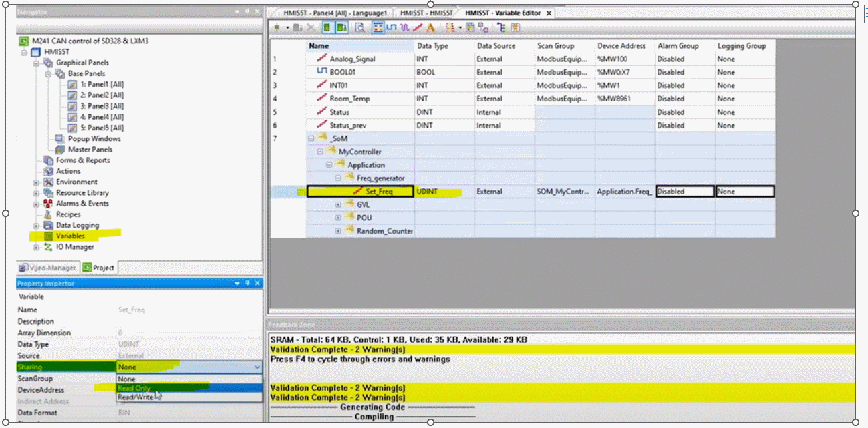Click the find variable magnifier icon

tap(359, 28)
